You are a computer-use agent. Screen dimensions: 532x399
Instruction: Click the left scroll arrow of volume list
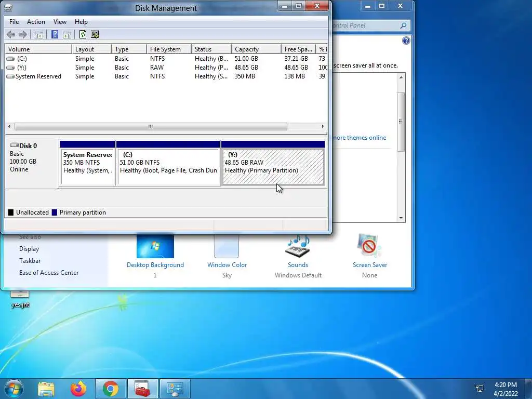pyautogui.click(x=9, y=127)
